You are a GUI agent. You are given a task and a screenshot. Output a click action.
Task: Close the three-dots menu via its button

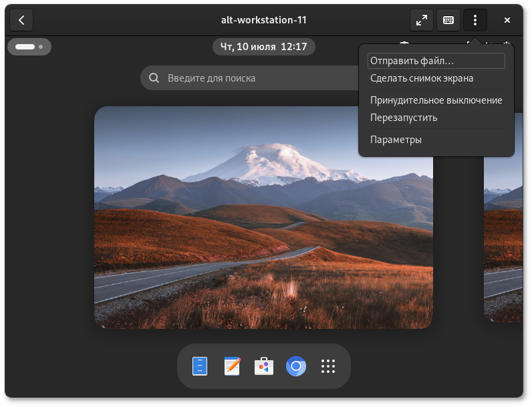tap(475, 20)
